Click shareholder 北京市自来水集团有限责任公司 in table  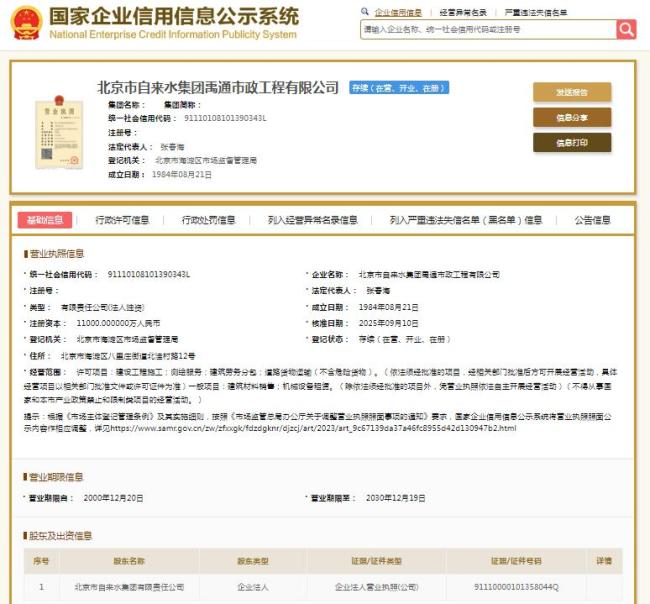click(x=129, y=587)
